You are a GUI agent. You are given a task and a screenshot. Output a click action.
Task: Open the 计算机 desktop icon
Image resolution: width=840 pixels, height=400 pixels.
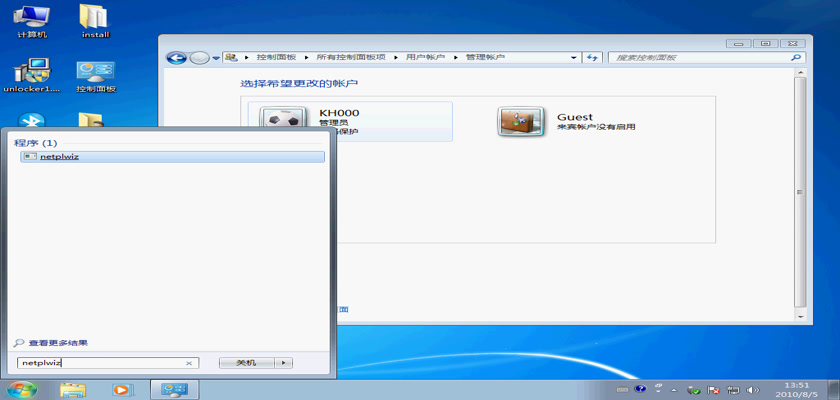(x=32, y=20)
